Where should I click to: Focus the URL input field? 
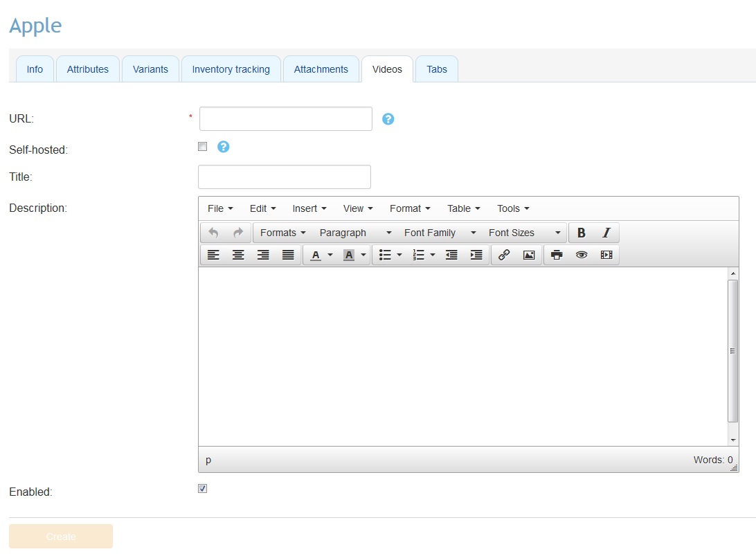286,118
